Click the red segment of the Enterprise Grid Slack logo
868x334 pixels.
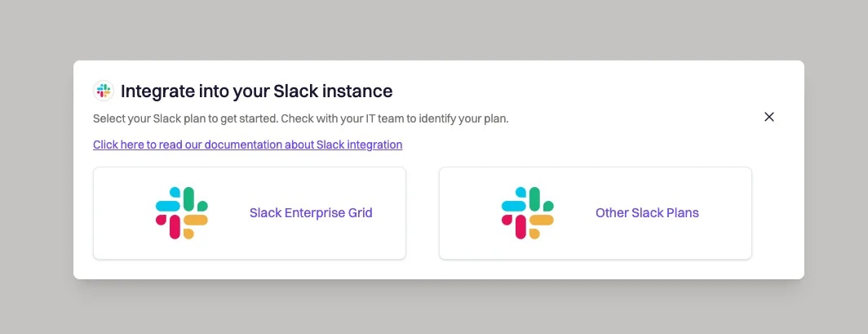click(175, 226)
